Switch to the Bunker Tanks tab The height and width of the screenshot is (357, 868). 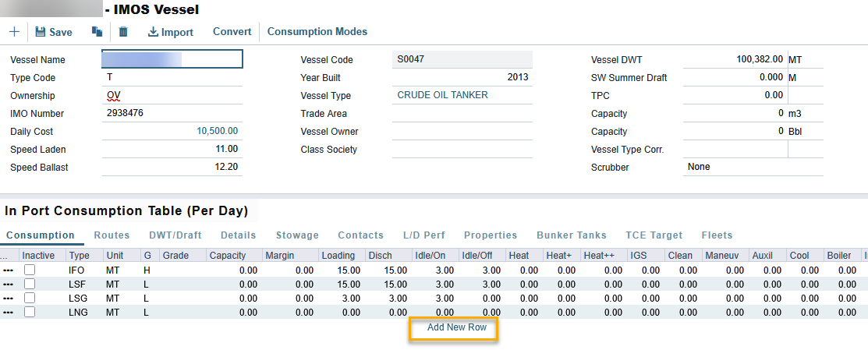pos(573,235)
